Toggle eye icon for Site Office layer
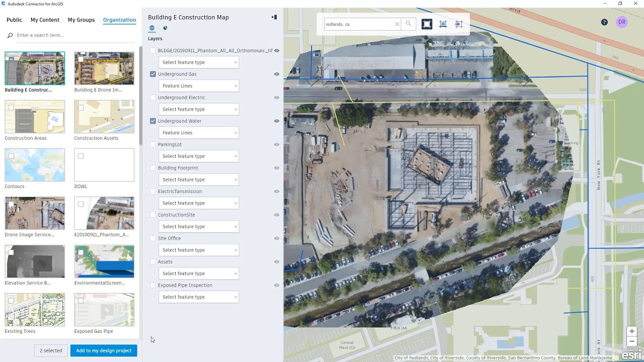Viewport: 644px width, 362px height. click(277, 238)
